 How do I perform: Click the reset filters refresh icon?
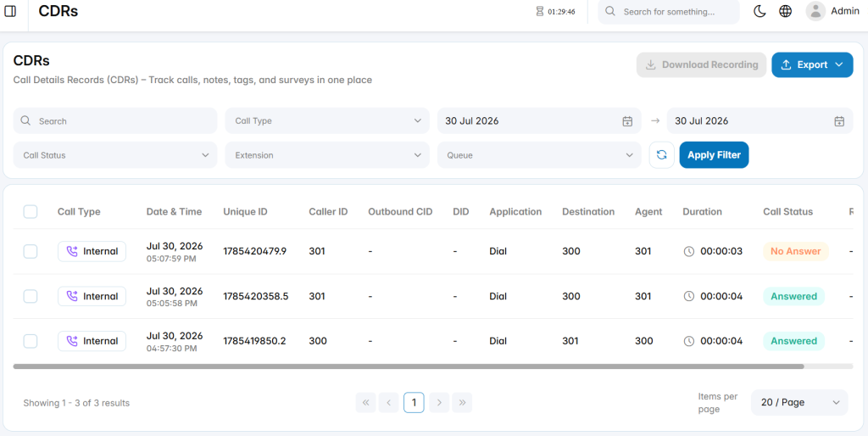pyautogui.click(x=661, y=155)
